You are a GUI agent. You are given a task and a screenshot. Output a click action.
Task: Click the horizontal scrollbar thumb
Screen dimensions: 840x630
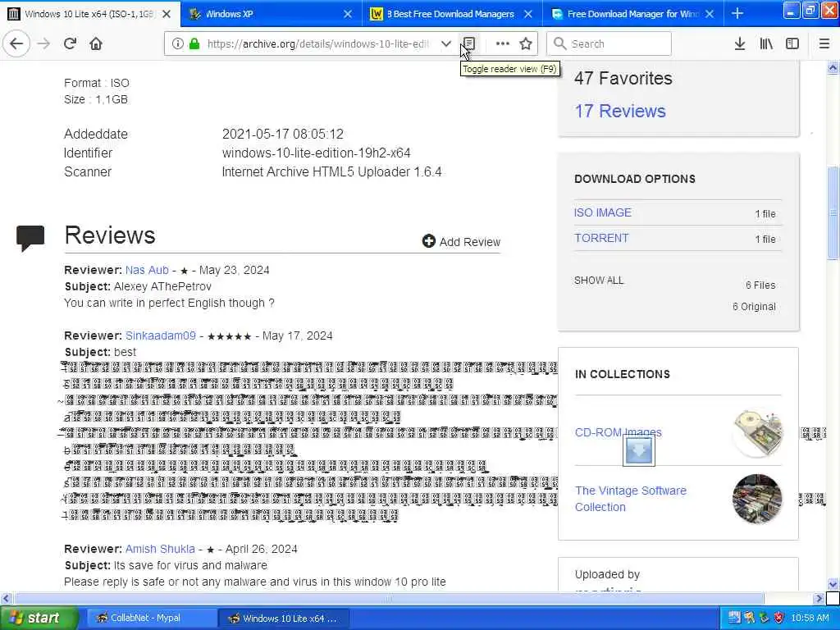point(388,598)
